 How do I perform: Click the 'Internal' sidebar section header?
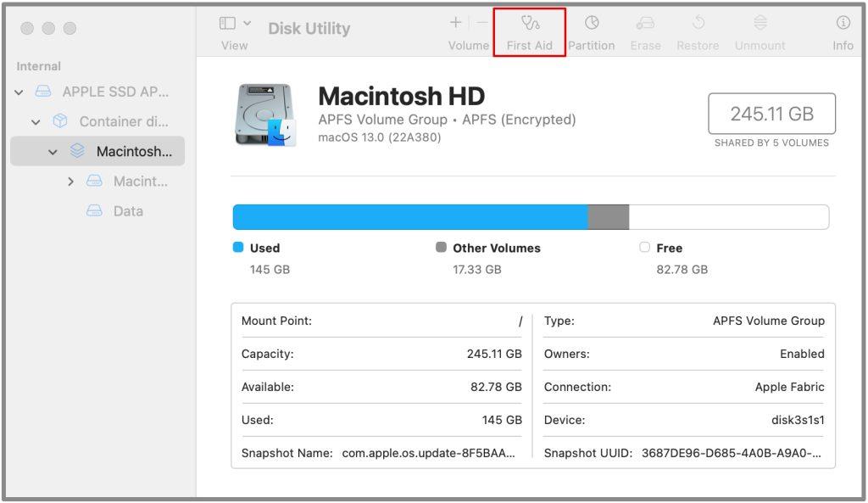coord(38,66)
